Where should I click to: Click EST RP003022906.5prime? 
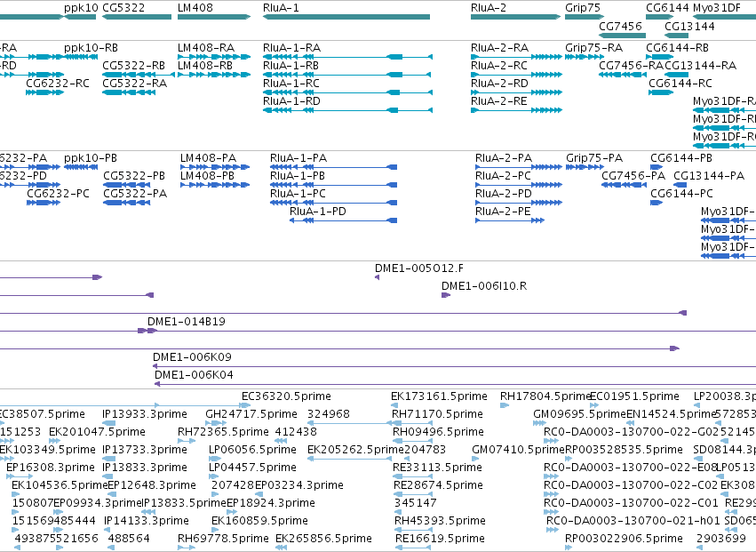click(x=624, y=539)
